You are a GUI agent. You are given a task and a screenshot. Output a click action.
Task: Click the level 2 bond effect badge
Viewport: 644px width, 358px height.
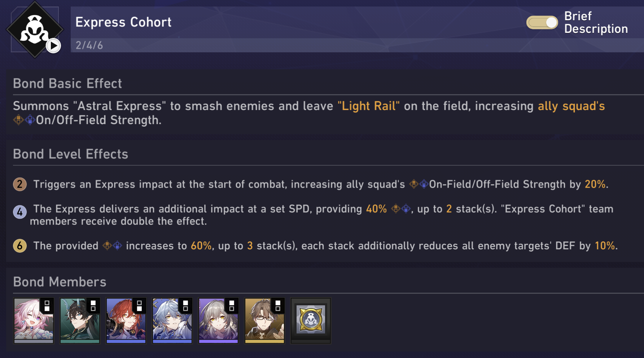[x=20, y=184]
